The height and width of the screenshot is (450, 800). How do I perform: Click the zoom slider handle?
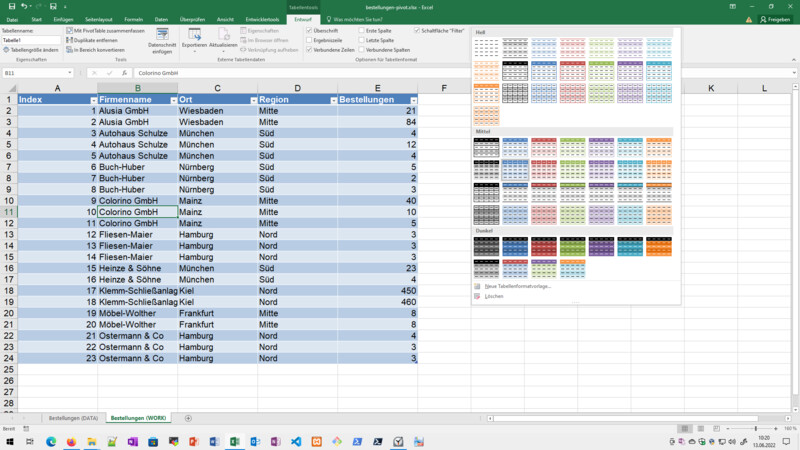click(756, 429)
